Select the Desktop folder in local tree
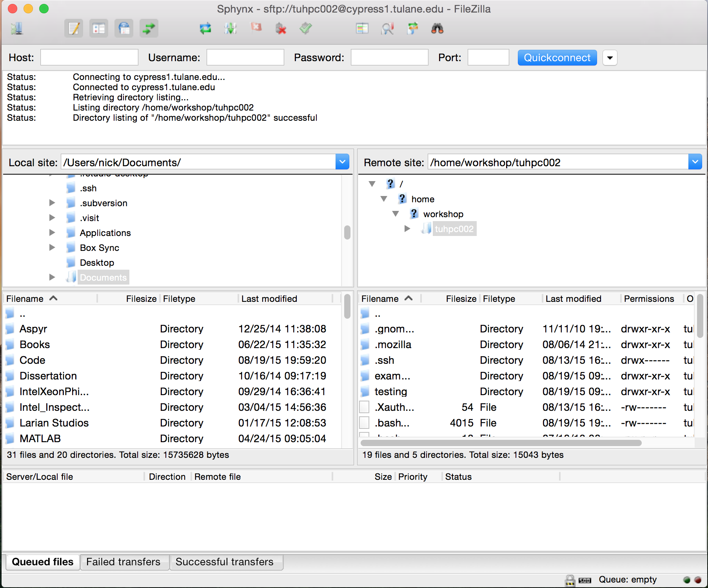 coord(97,263)
